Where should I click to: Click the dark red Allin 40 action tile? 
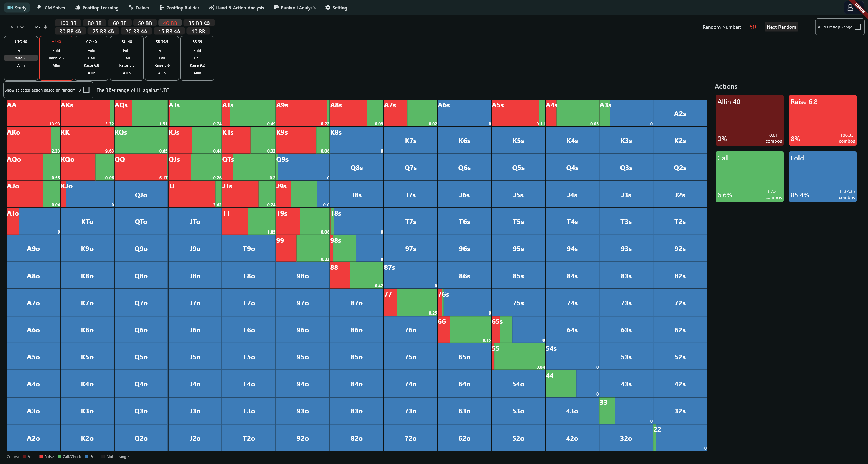tap(749, 120)
